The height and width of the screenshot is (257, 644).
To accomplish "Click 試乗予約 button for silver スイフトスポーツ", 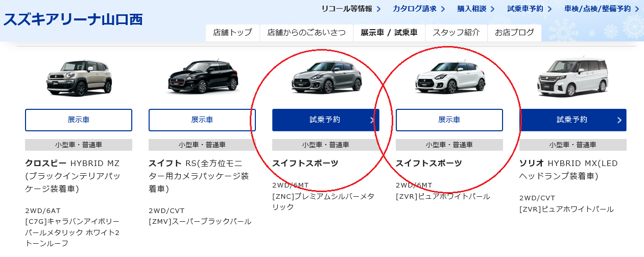I will (326, 120).
